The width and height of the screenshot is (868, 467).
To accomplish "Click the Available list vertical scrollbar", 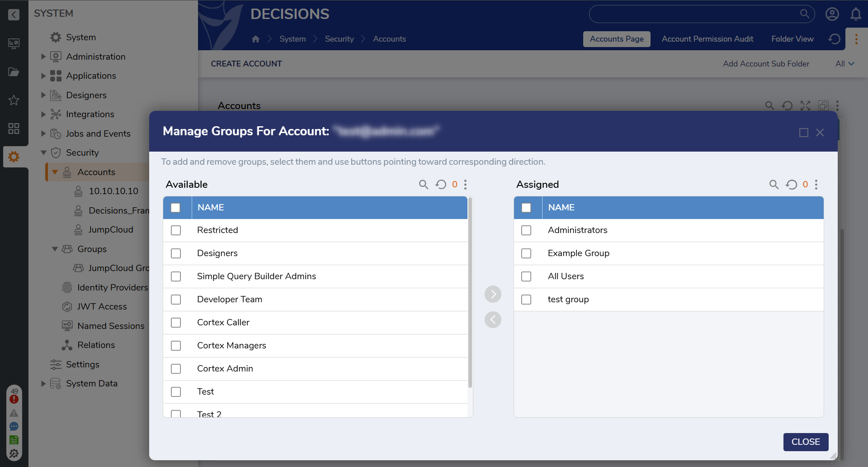I will [470, 294].
